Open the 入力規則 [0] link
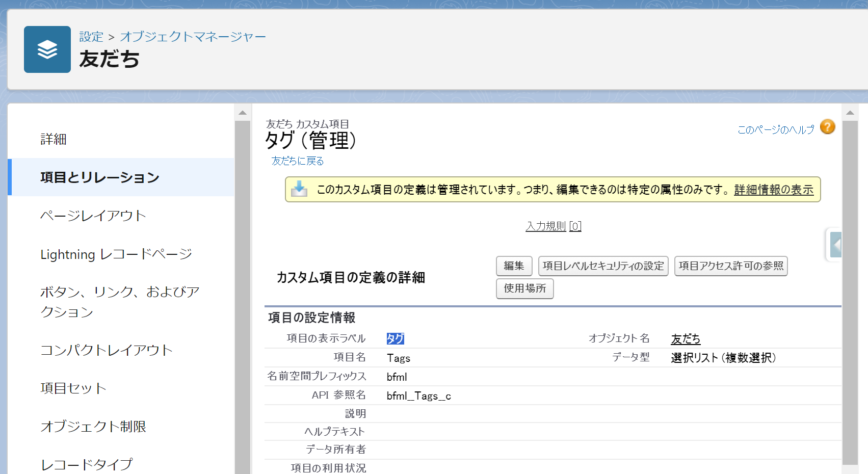The width and height of the screenshot is (868, 474). (553, 226)
